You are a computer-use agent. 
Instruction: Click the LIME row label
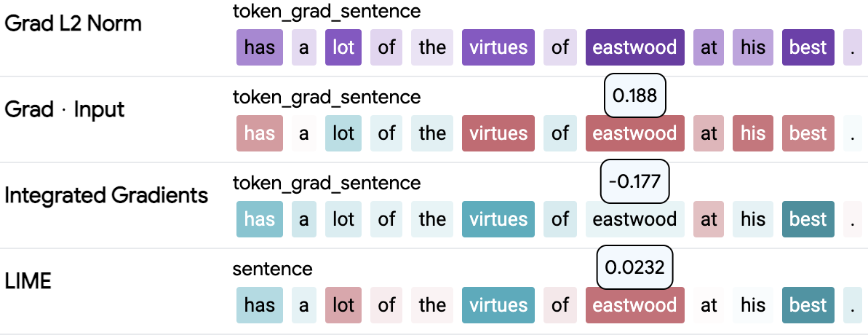coord(28,281)
